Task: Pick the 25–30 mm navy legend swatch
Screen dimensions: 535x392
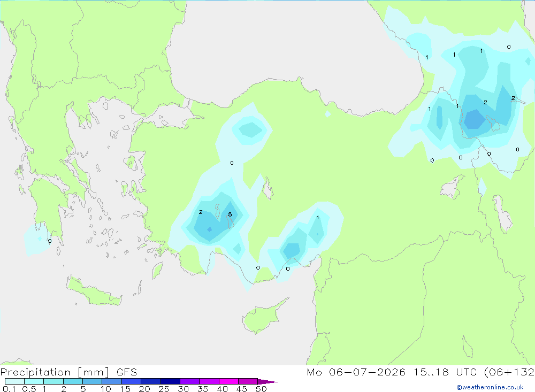Action: 170,381
